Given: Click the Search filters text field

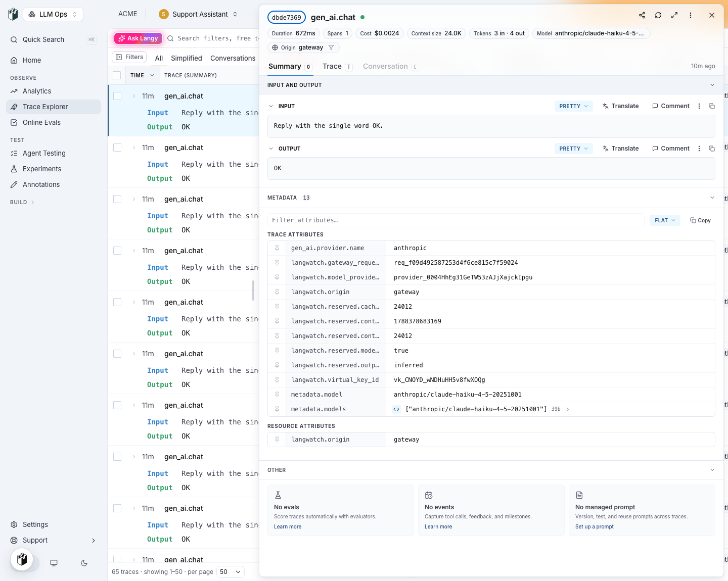Looking at the screenshot, I should point(217,38).
